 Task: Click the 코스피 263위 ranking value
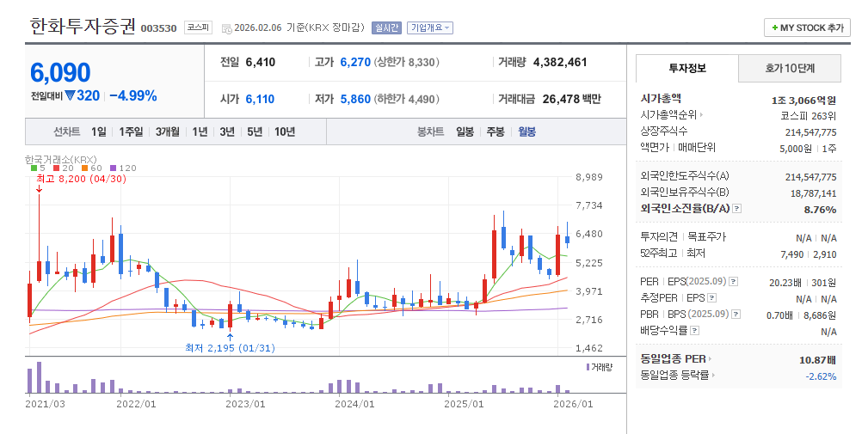tap(808, 116)
